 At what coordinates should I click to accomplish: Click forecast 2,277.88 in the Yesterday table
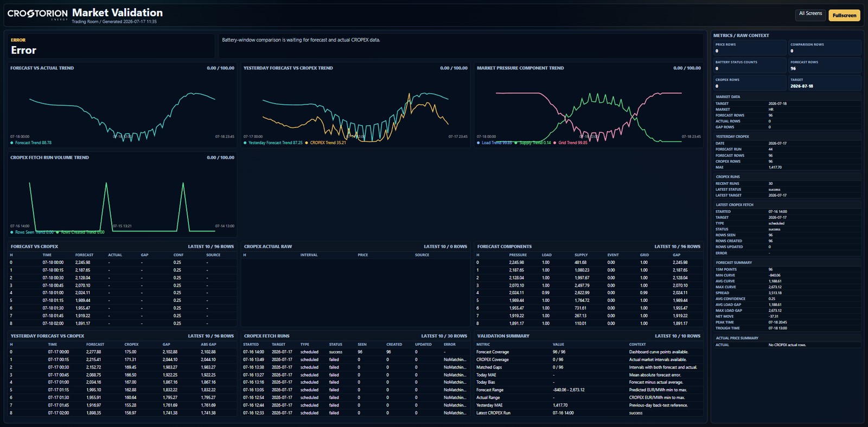coord(93,352)
